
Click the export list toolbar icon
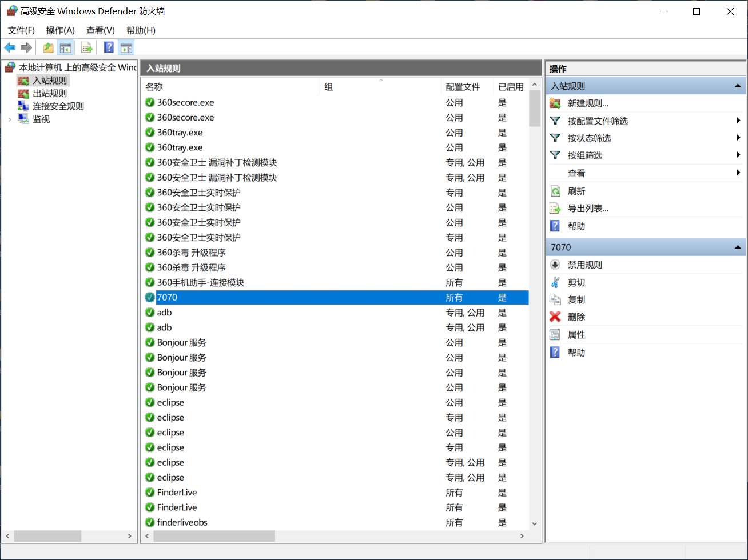pos(87,47)
